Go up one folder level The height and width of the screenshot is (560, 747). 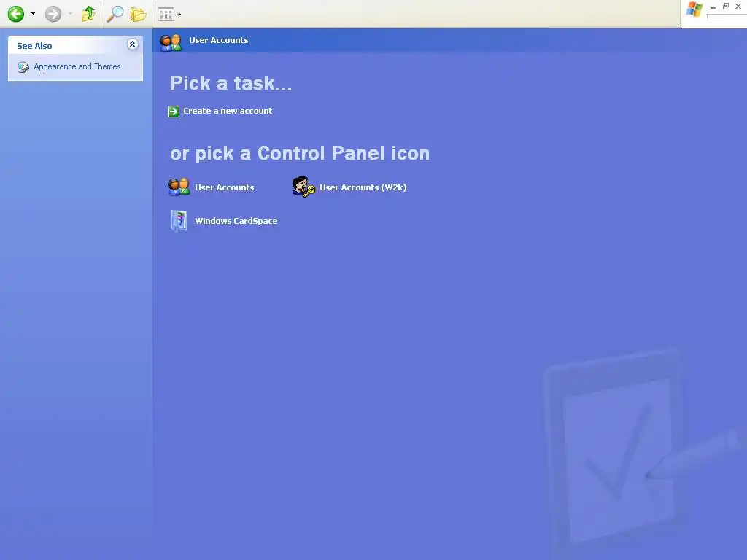point(88,14)
